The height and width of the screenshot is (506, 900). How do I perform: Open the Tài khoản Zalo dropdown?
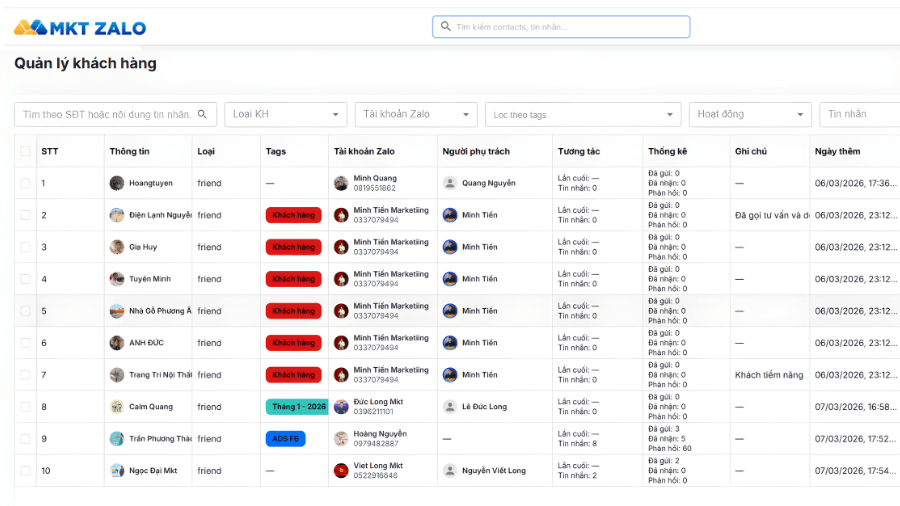416,114
